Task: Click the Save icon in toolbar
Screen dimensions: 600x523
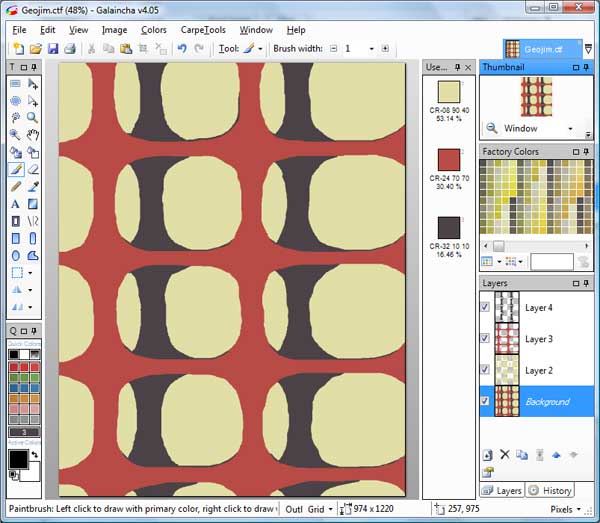Action: [52, 48]
